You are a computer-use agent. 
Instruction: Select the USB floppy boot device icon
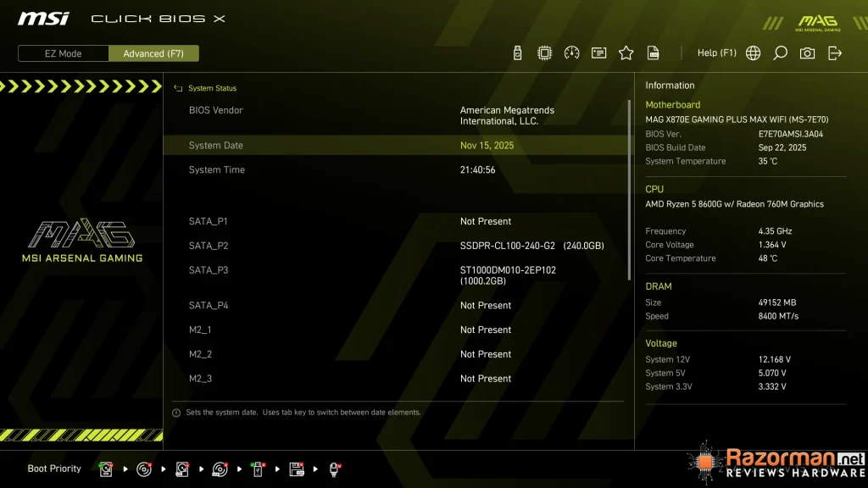click(x=296, y=469)
